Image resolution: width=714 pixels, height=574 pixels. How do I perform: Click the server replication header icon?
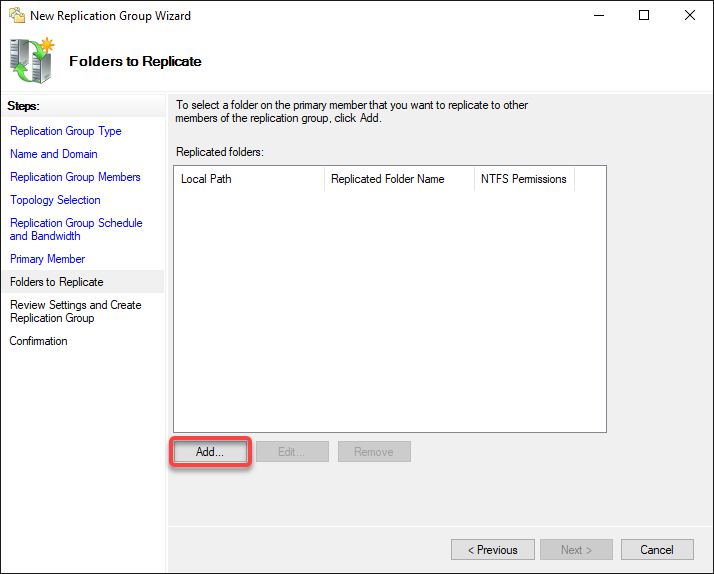[x=31, y=61]
